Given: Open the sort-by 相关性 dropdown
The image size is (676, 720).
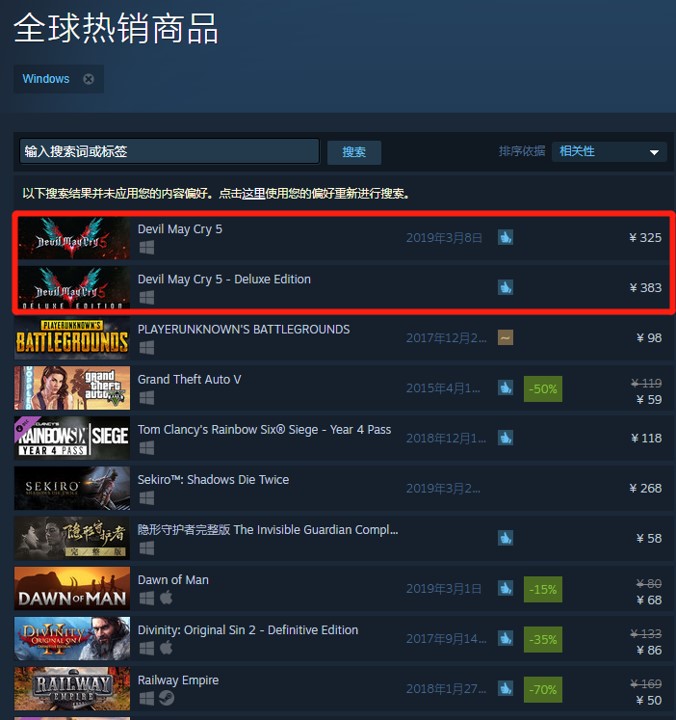Looking at the screenshot, I should click(x=609, y=152).
